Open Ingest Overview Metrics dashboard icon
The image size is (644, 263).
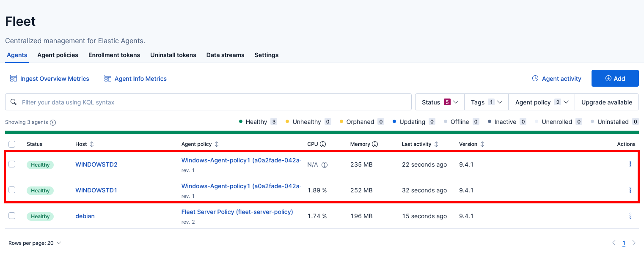coord(14,79)
